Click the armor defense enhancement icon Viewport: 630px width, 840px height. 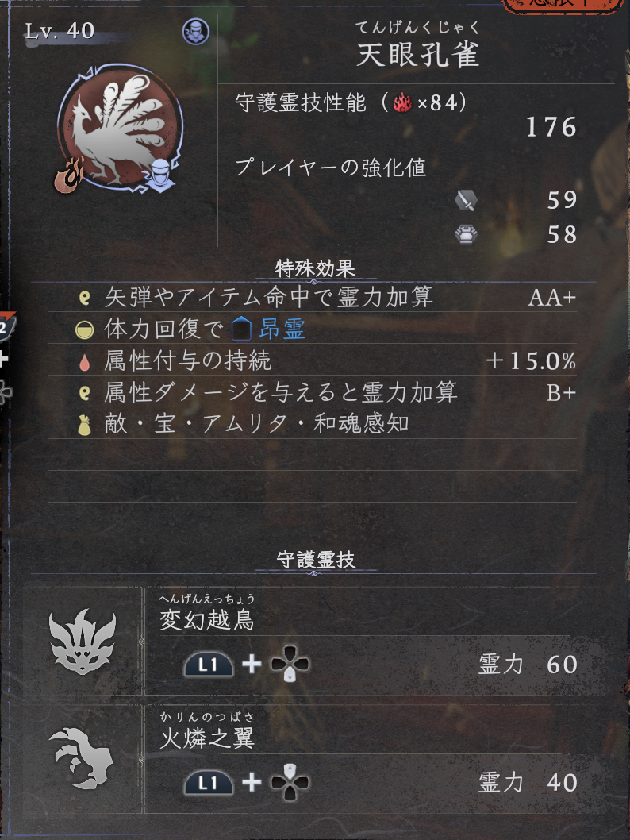[466, 235]
